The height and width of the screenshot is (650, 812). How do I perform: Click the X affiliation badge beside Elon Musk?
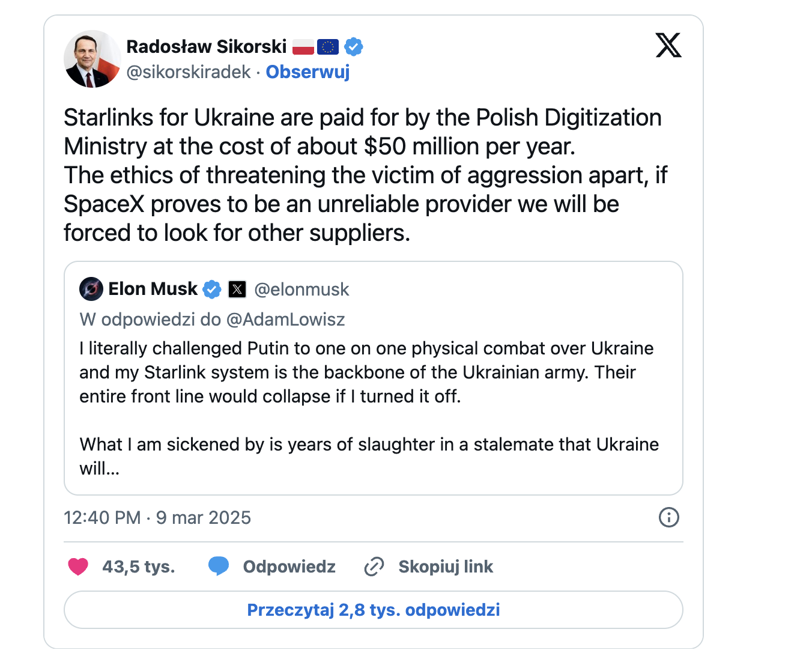(237, 290)
